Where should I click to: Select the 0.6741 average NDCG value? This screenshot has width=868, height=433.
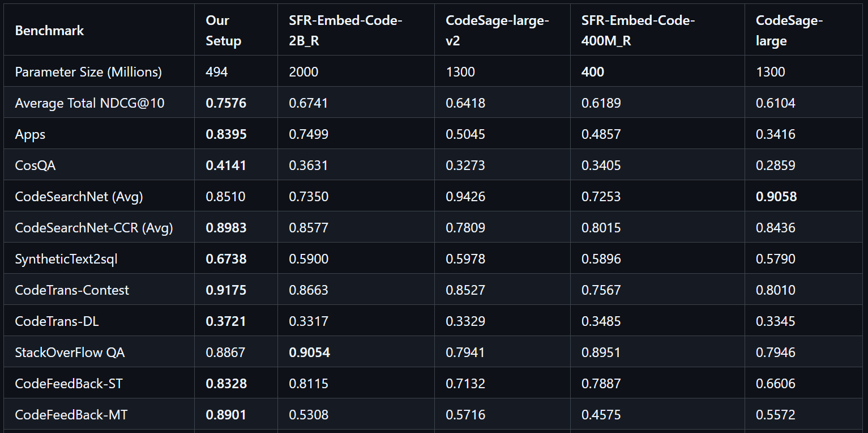click(309, 103)
